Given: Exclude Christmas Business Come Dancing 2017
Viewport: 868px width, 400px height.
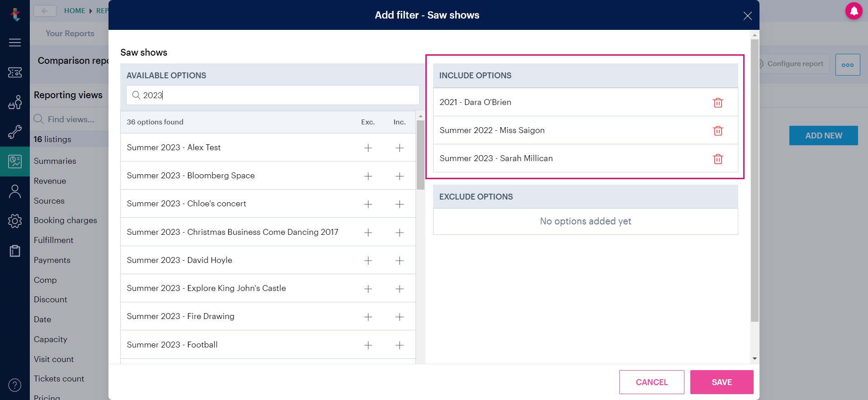Looking at the screenshot, I should (x=368, y=233).
